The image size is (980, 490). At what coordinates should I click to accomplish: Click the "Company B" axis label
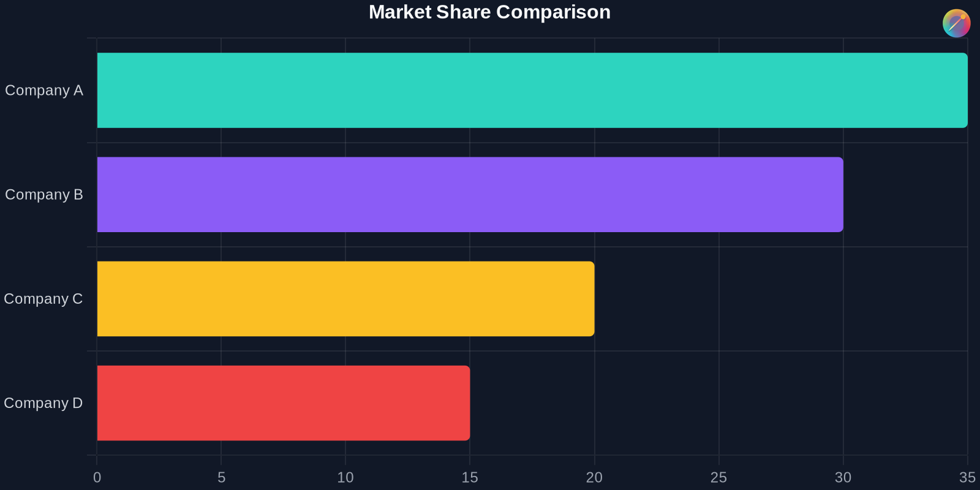(44, 195)
